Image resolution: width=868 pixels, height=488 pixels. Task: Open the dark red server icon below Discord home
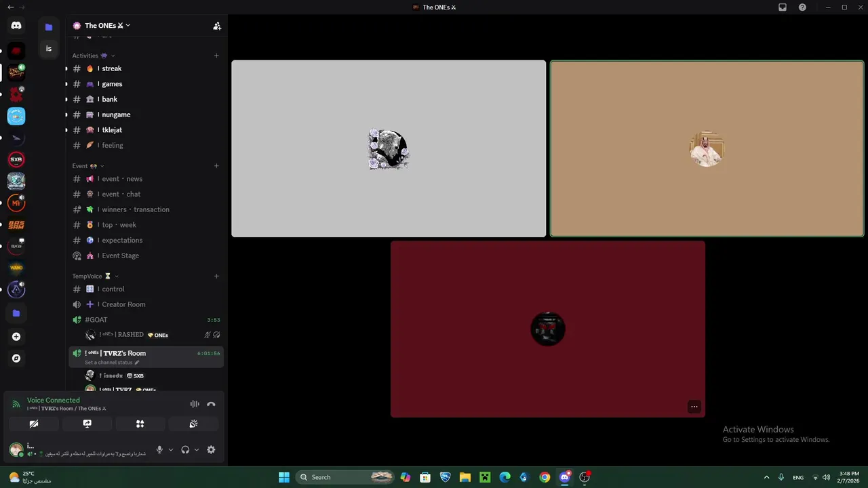16,51
